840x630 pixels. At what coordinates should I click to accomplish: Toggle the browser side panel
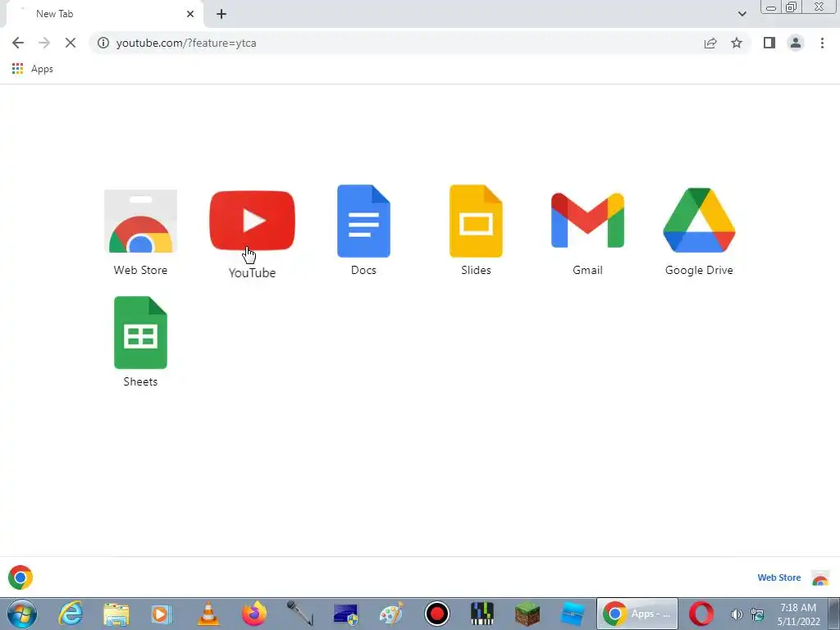769,43
